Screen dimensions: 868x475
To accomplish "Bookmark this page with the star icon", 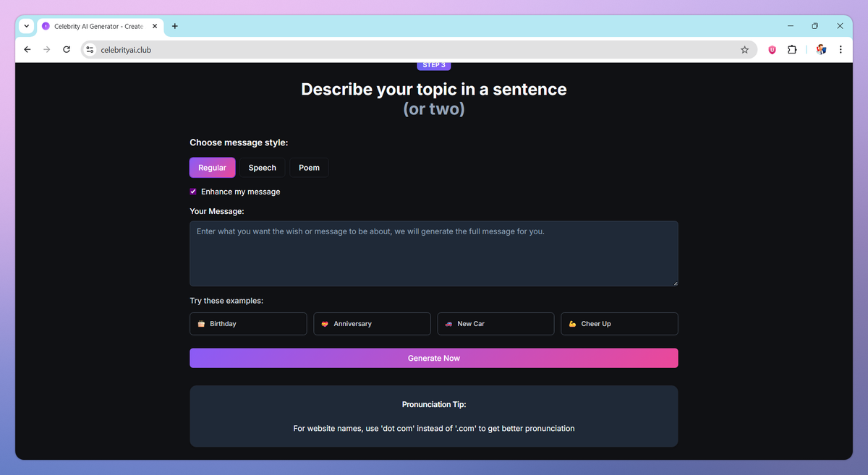I will pyautogui.click(x=744, y=50).
